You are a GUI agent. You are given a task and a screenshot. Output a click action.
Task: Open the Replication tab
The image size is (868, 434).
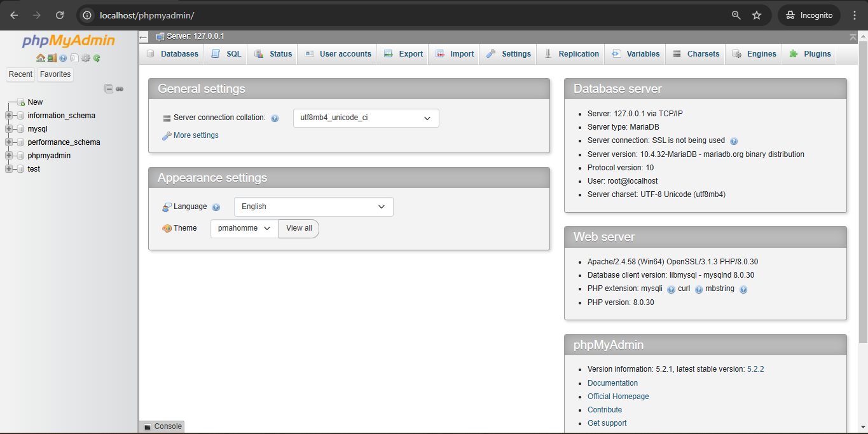coord(572,54)
